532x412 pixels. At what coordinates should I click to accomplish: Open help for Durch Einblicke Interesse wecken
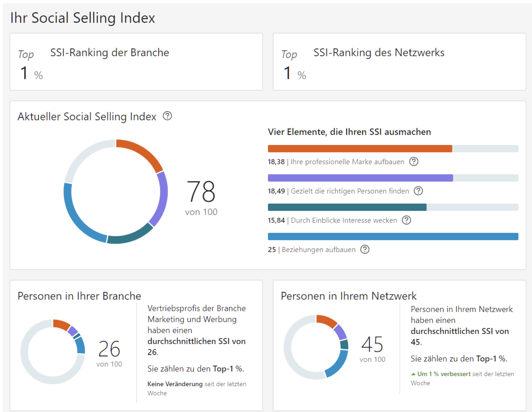[x=406, y=220]
